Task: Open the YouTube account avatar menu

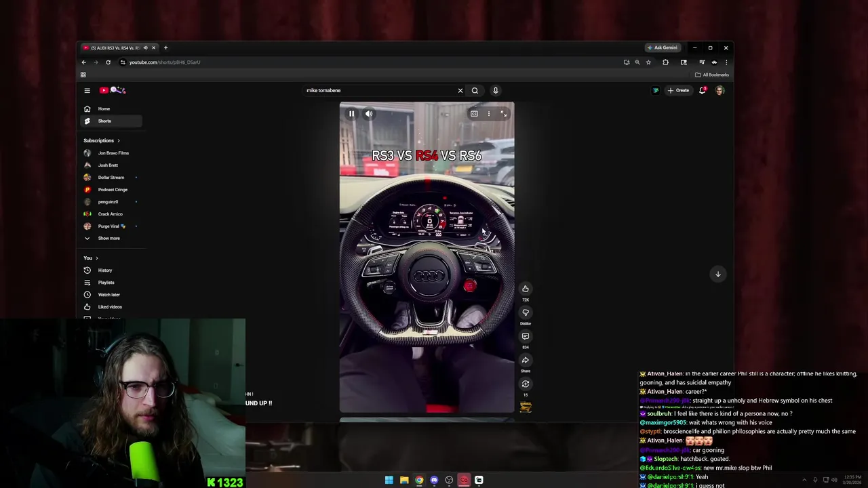Action: pyautogui.click(x=719, y=90)
